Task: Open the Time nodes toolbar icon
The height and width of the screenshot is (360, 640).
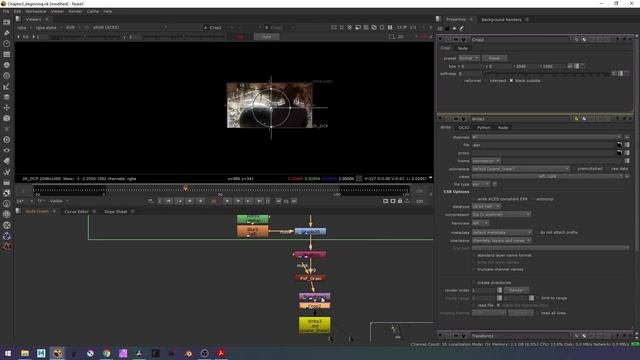Action: pos(7,43)
